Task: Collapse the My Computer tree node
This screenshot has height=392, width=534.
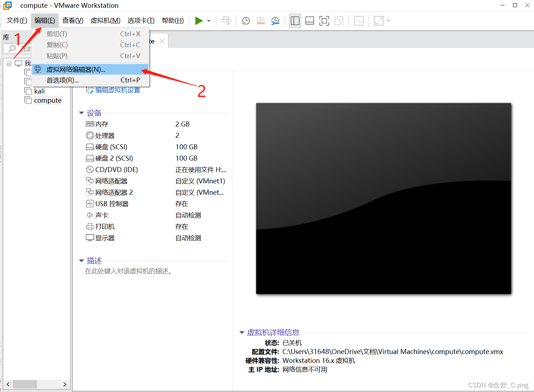Action: pyautogui.click(x=9, y=64)
